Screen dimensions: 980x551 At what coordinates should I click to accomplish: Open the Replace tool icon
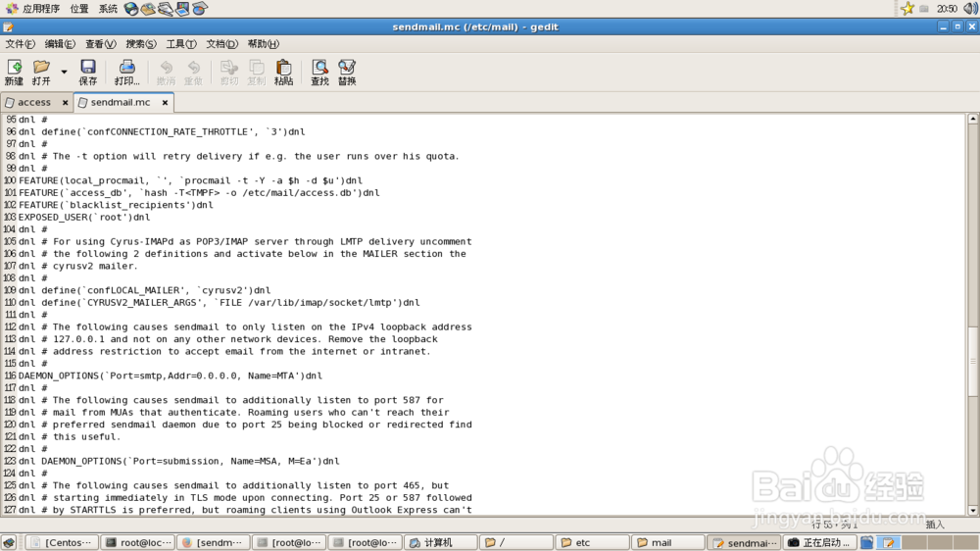click(x=347, y=73)
